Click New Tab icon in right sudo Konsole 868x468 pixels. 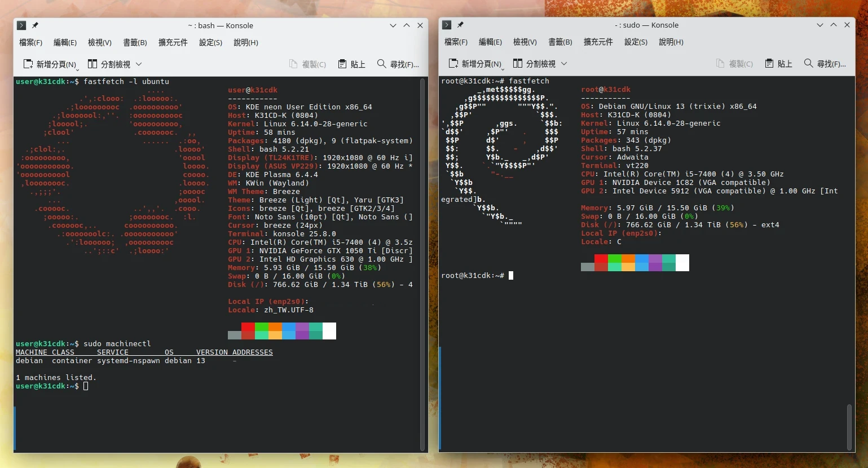point(453,63)
